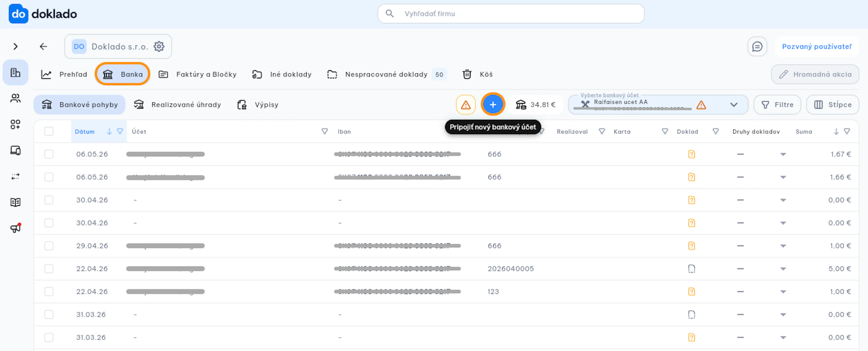Filter the Suma column
The height and width of the screenshot is (351, 868).
coord(847,131)
